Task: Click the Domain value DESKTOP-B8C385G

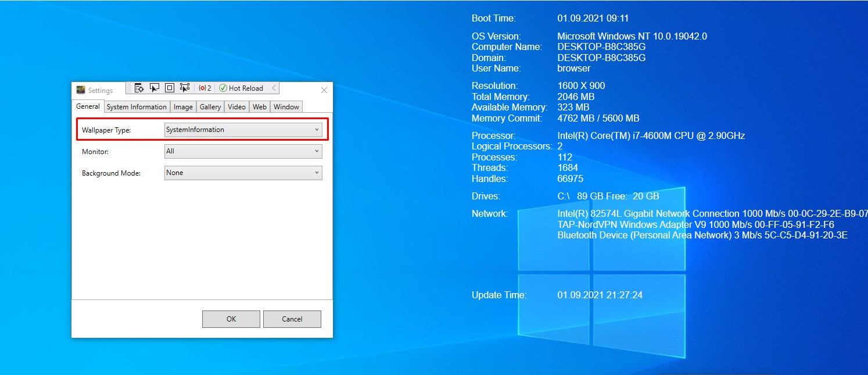Action: pos(601,58)
